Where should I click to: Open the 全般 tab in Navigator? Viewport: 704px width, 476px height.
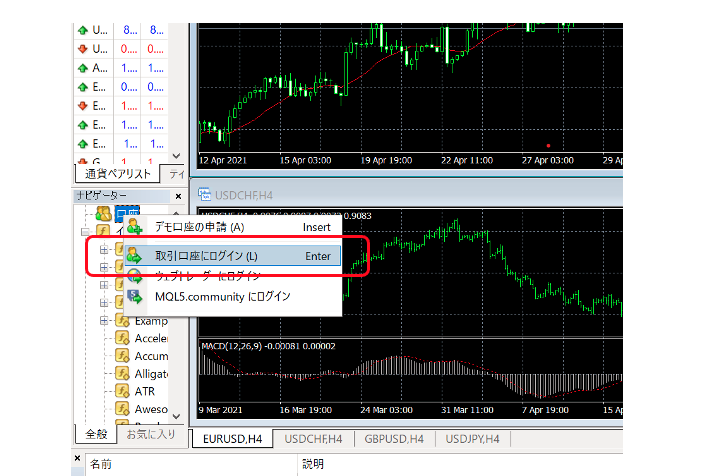97,434
